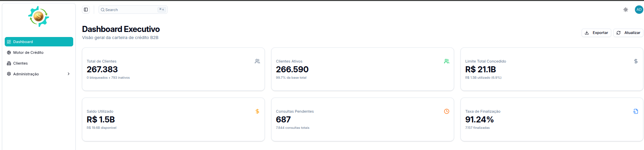Viewport: 644px width, 150px height.
Task: Click '0 bloqueados • 793 inativos' text
Action: [x=108, y=78]
